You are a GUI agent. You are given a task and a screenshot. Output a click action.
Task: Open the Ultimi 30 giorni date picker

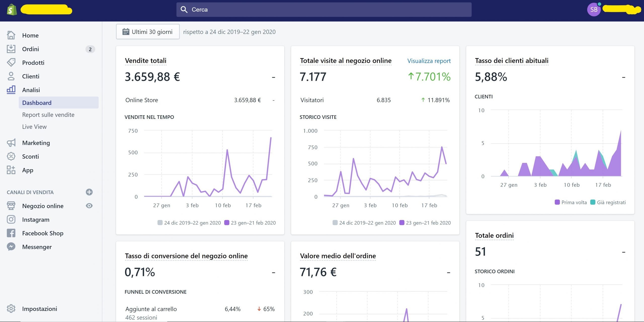pyautogui.click(x=148, y=32)
